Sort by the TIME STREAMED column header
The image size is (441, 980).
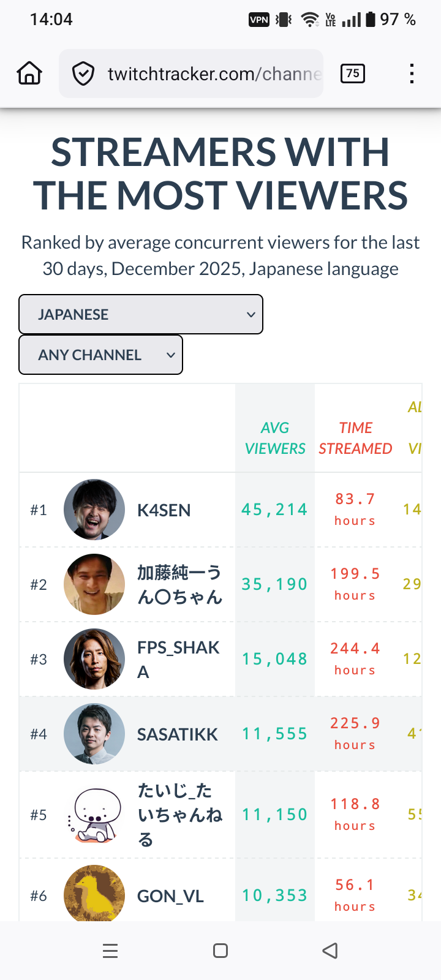point(355,438)
